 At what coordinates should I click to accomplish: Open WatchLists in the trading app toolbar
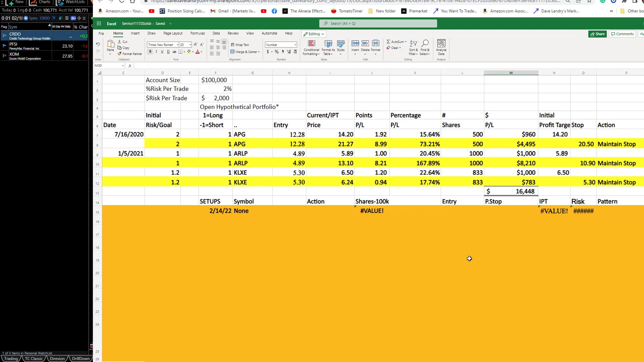point(71,2)
